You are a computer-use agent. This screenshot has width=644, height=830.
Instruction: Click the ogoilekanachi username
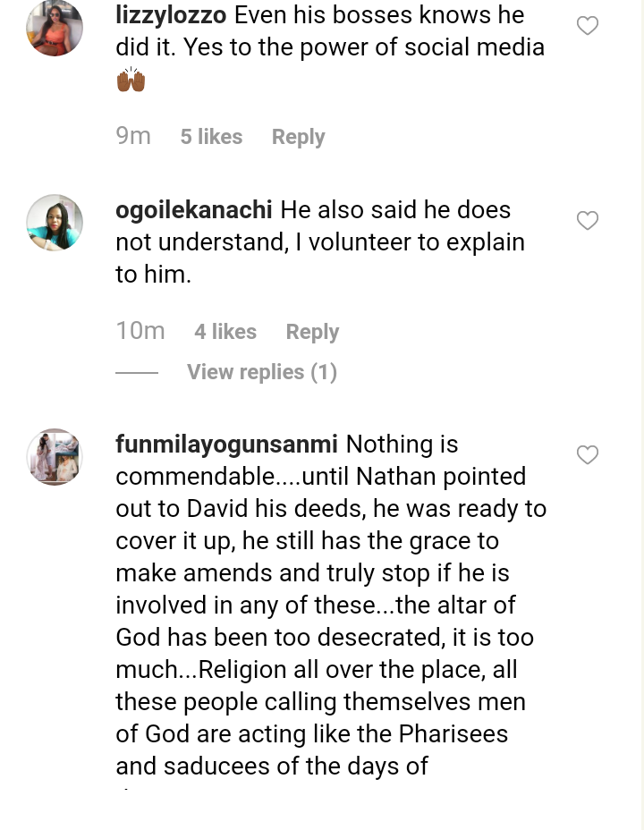pyautogui.click(x=194, y=210)
